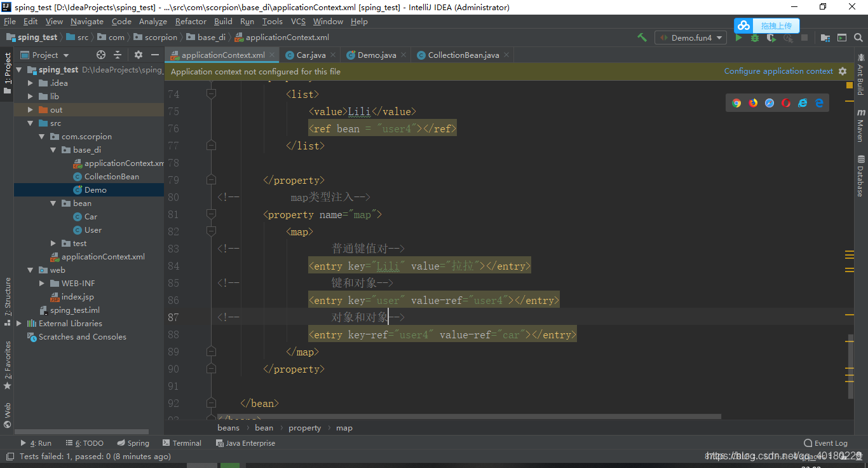Close the applicationContext.xml editor tab
Image resolution: width=868 pixels, height=468 pixels.
pos(272,55)
